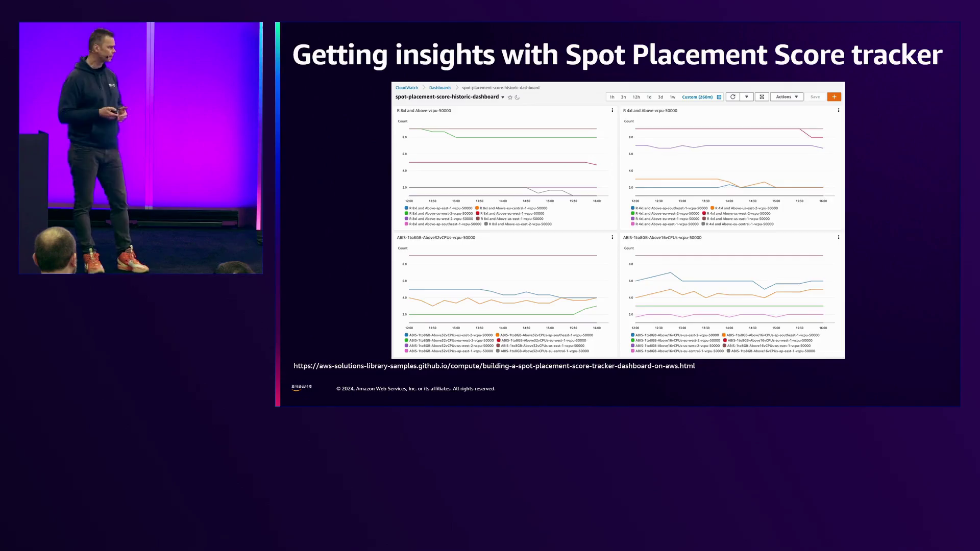This screenshot has width=980, height=551.
Task: Open widget menu for ABIS Above16vCPUs chart
Action: [x=839, y=237]
